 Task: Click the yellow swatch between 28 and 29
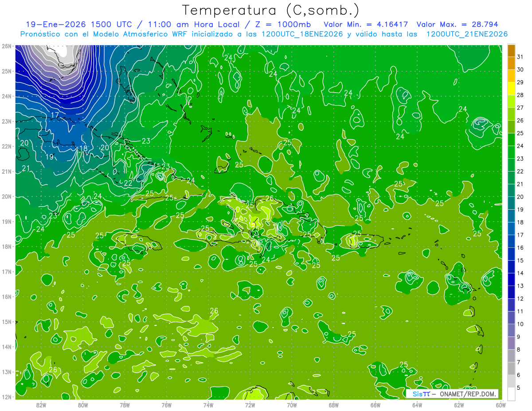[511, 89]
